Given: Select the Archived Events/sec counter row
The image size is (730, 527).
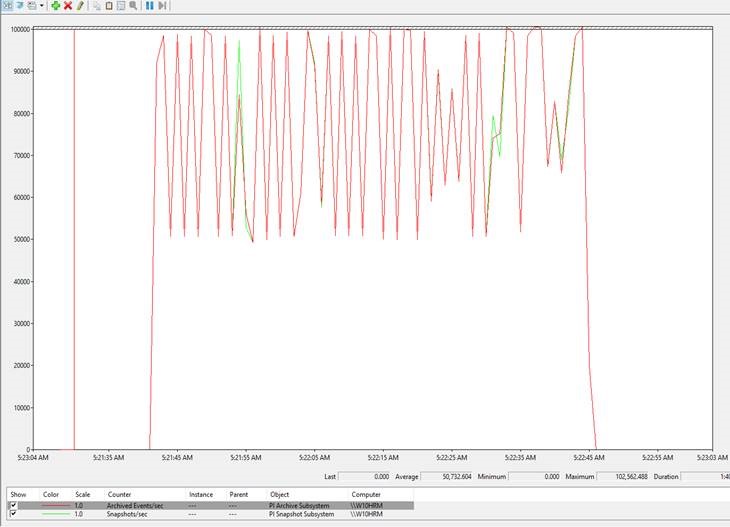Looking at the screenshot, I should pyautogui.click(x=210, y=505).
